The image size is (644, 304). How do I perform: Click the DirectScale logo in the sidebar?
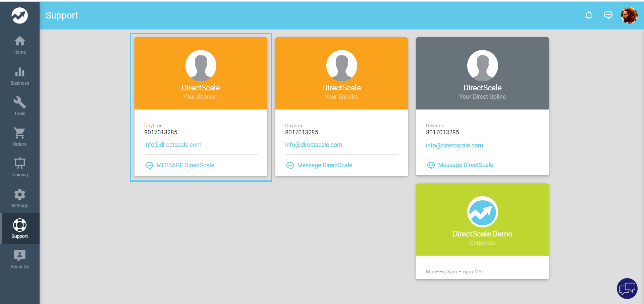tap(19, 15)
